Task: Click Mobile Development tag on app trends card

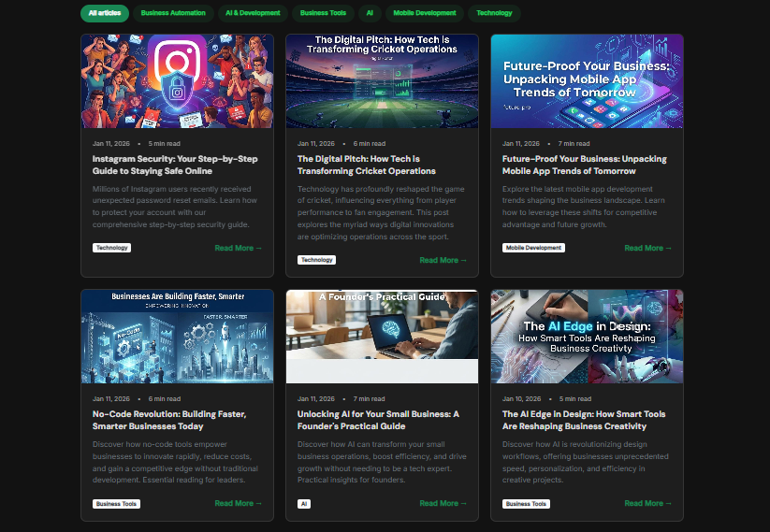Action: 533,249
